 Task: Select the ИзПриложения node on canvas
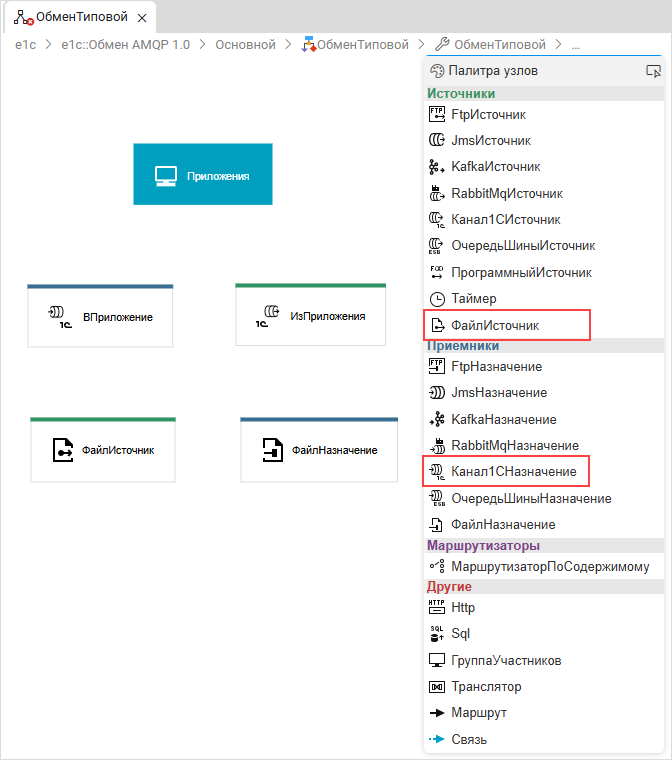tap(310, 316)
